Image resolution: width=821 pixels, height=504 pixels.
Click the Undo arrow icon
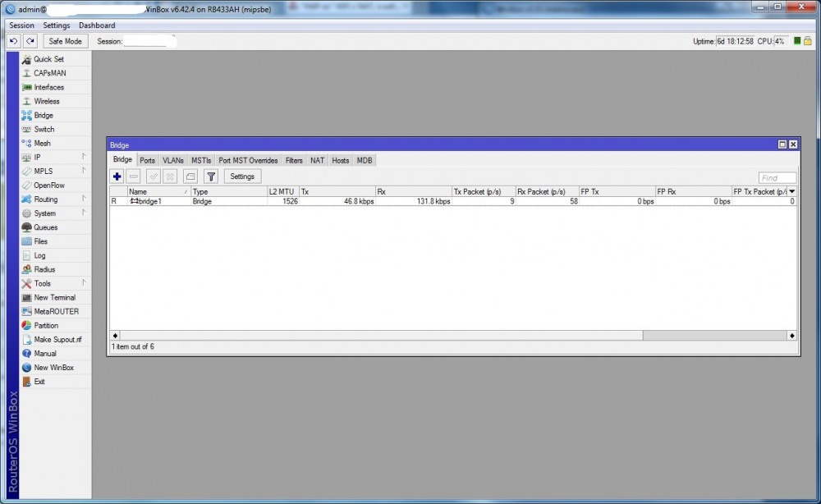[x=14, y=41]
